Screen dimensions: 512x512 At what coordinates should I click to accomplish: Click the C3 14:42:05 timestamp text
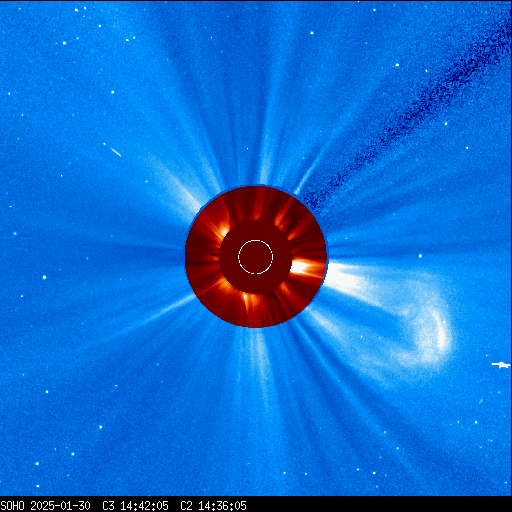(x=135, y=506)
